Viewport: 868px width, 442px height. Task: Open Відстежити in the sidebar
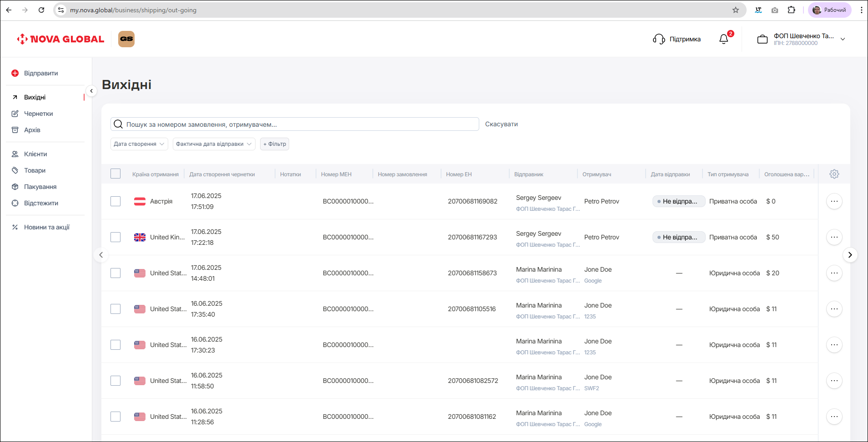click(x=41, y=203)
